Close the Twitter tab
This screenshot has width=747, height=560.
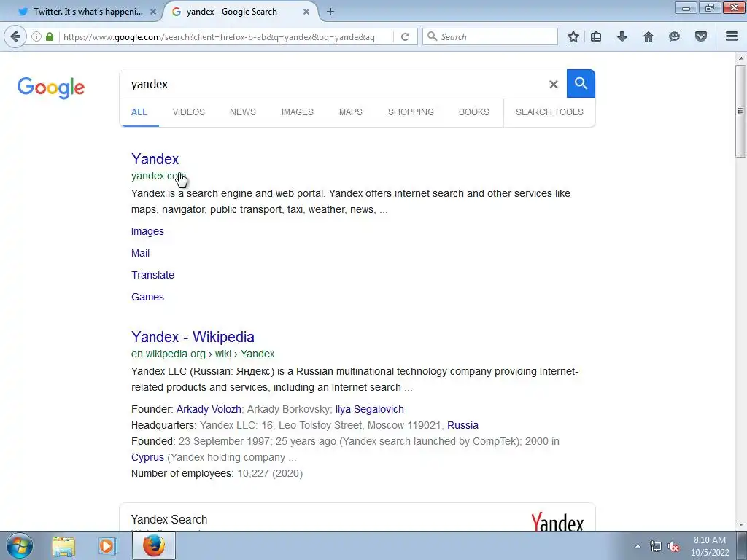[x=153, y=12]
